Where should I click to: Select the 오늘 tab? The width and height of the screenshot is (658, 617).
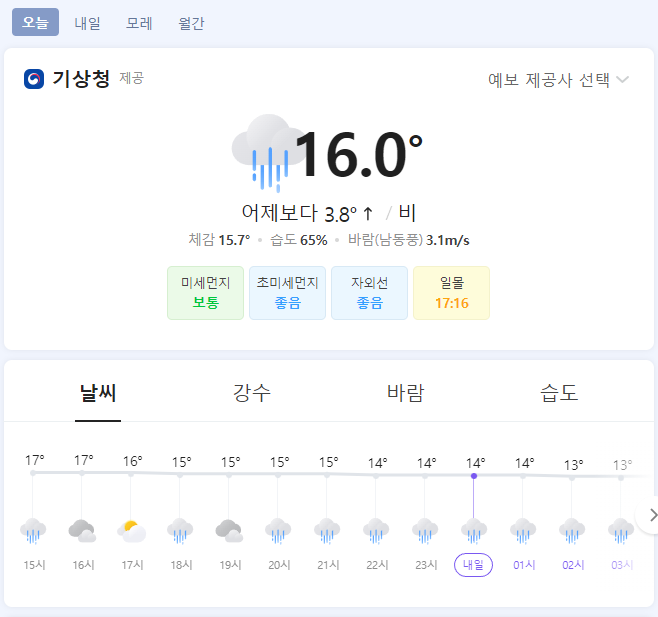pyautogui.click(x=35, y=22)
